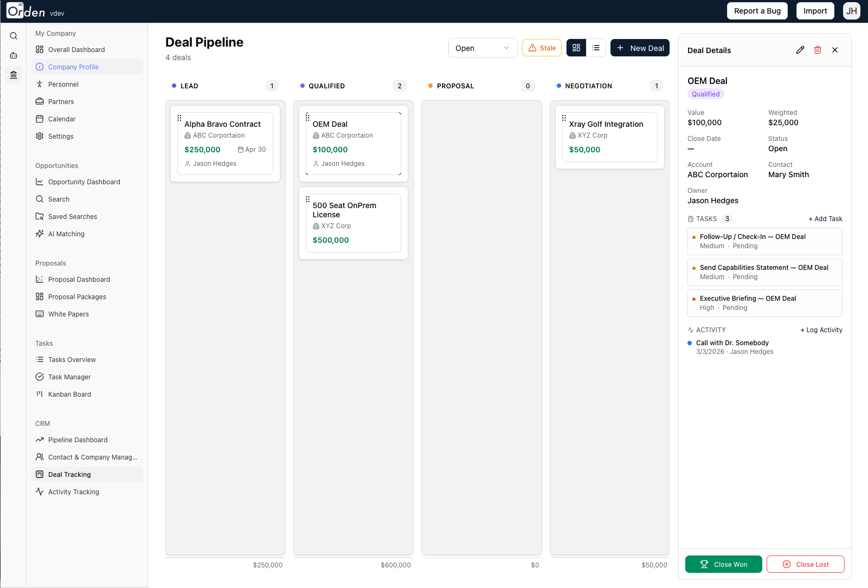Open the Open status filter dropdown
This screenshot has width=868, height=588.
point(482,48)
